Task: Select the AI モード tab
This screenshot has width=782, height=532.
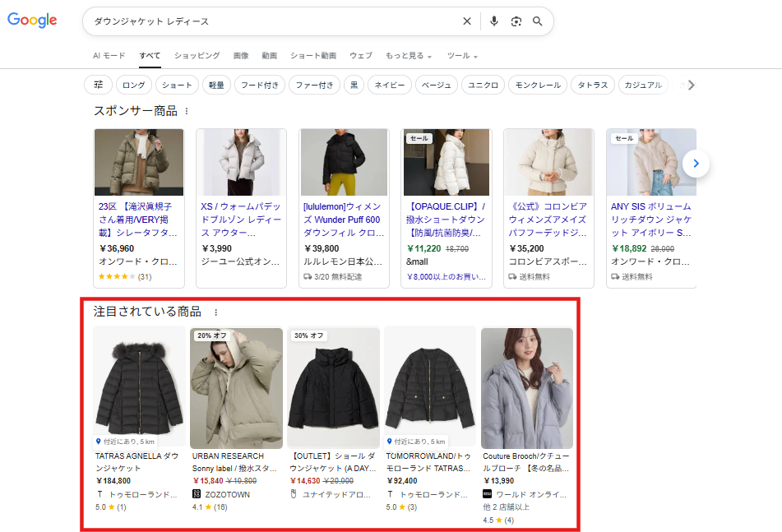Action: pos(108,55)
